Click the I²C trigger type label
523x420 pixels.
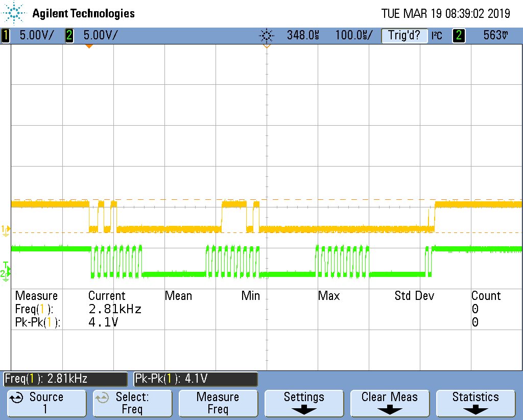coord(437,35)
